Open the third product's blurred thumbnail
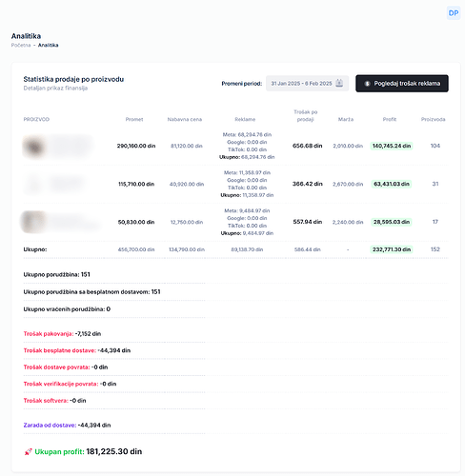 33,222
